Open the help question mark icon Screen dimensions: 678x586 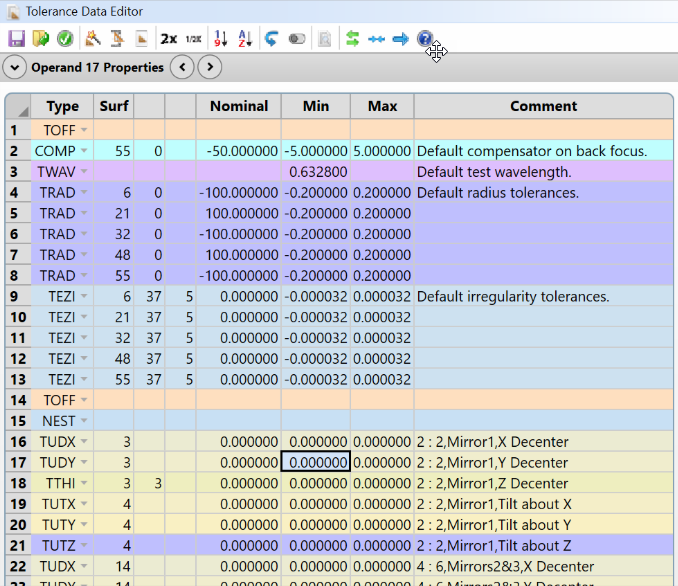point(425,39)
